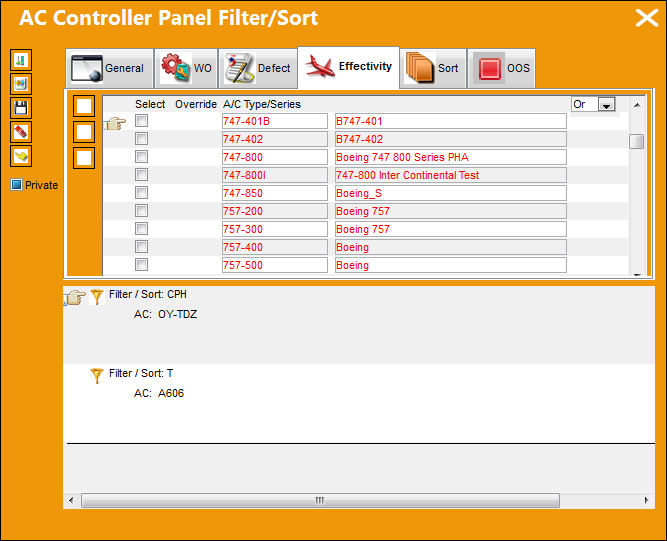Mark the checkbox for 757-500
The image size is (667, 541).
(141, 265)
